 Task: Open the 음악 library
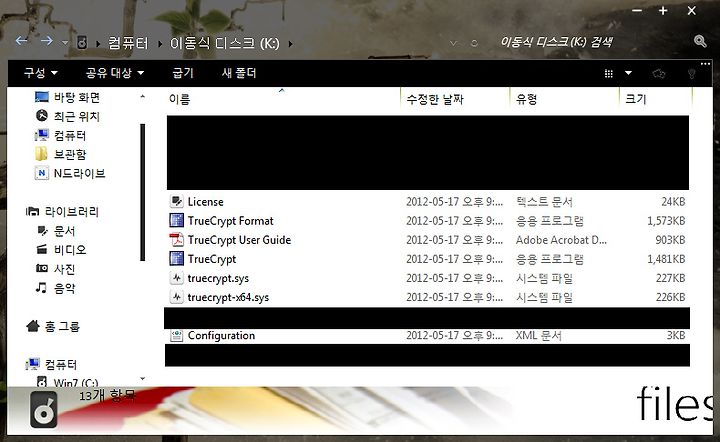(x=64, y=288)
